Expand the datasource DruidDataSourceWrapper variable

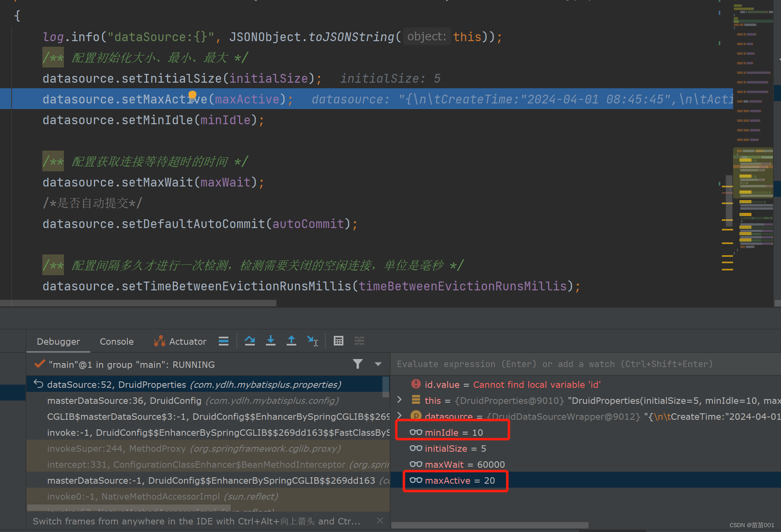point(399,416)
